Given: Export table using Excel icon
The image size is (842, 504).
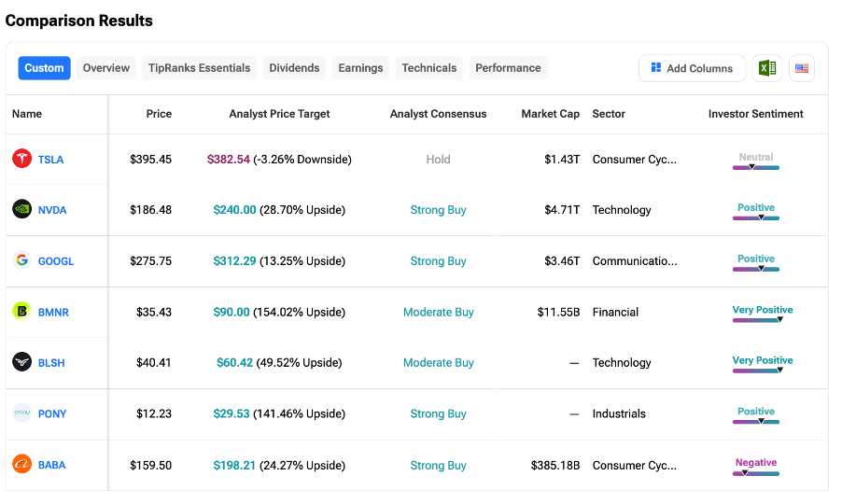Looking at the screenshot, I should pos(767,68).
